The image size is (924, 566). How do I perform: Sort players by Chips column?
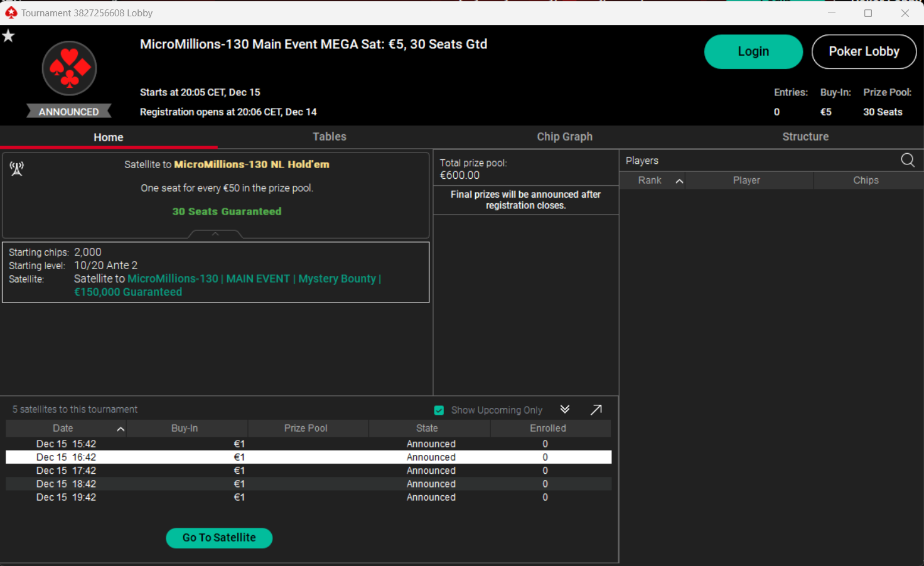(x=869, y=180)
